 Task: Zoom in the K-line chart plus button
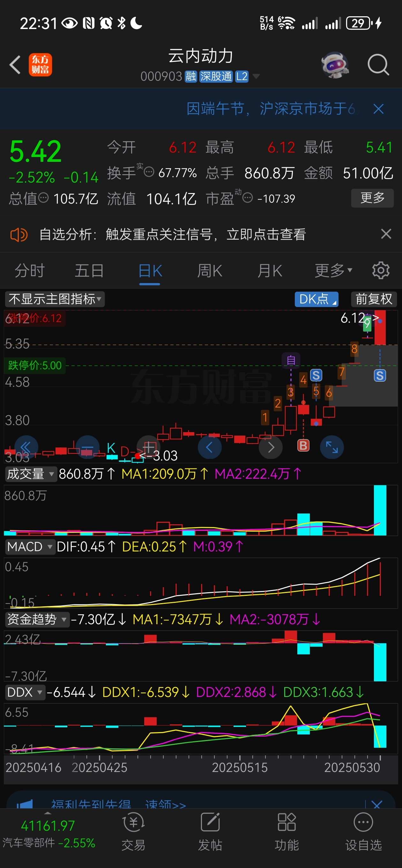click(x=149, y=447)
